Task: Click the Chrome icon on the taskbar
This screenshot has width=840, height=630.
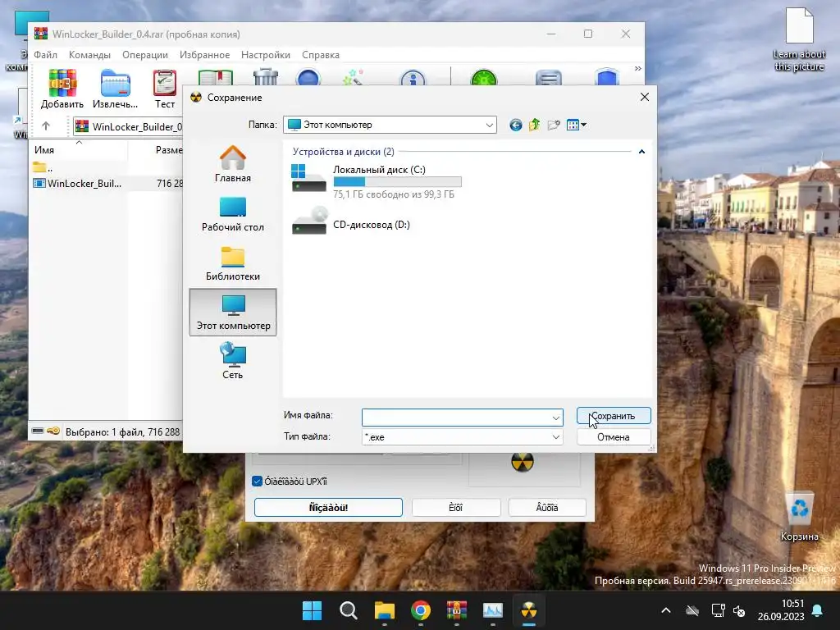Action: click(421, 610)
